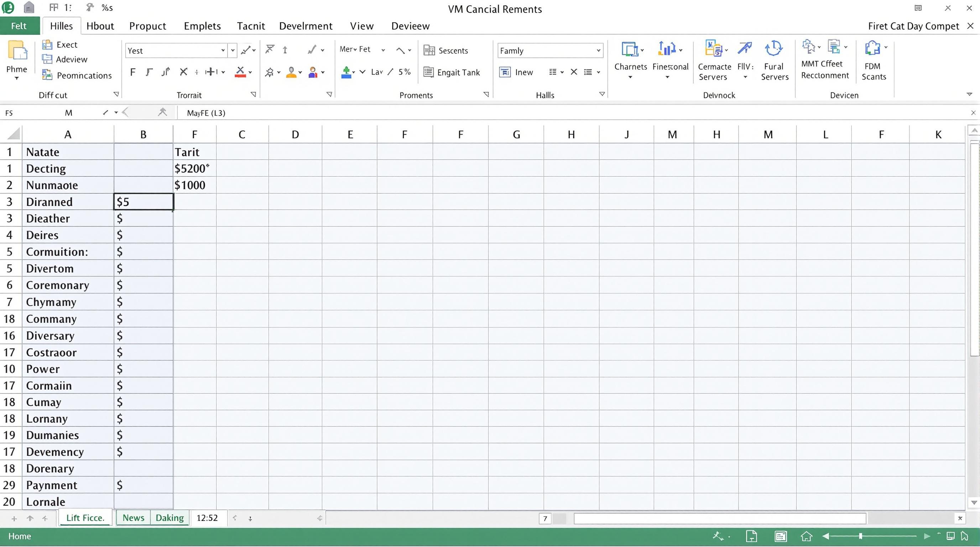Image resolution: width=980 pixels, height=547 pixels.
Task: Open the Yest font name dropdown
Action: point(223,51)
